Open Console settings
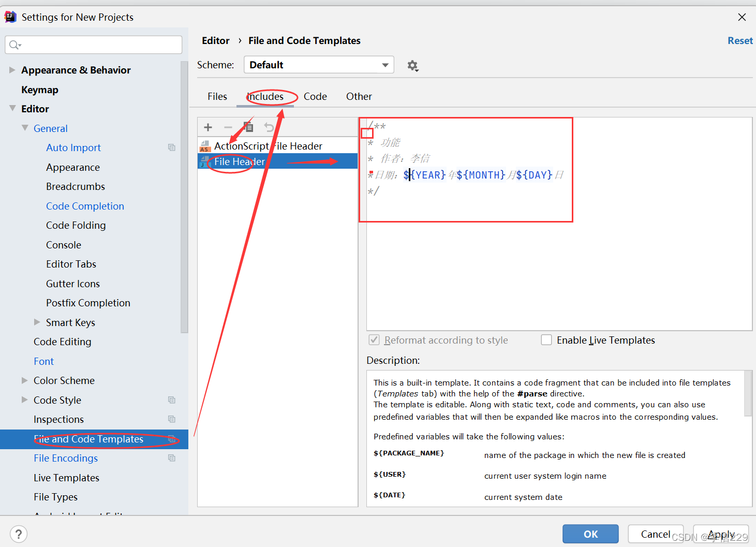 coord(64,245)
